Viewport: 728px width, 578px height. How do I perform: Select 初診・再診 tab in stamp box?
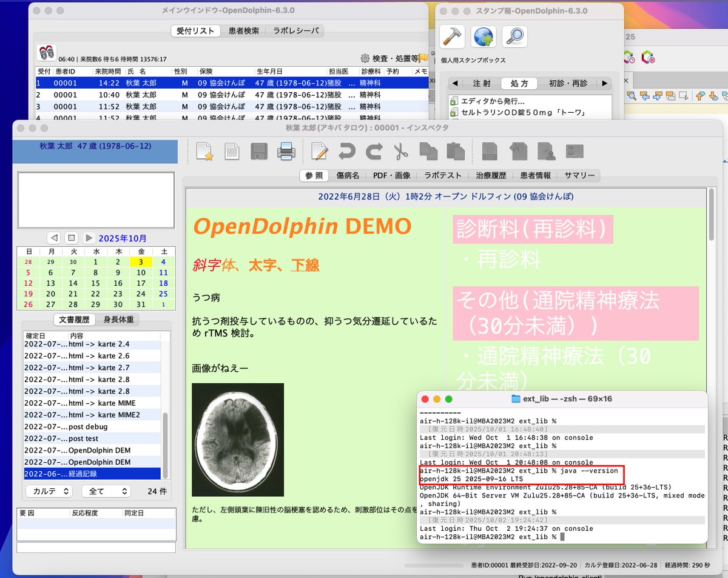click(x=568, y=83)
